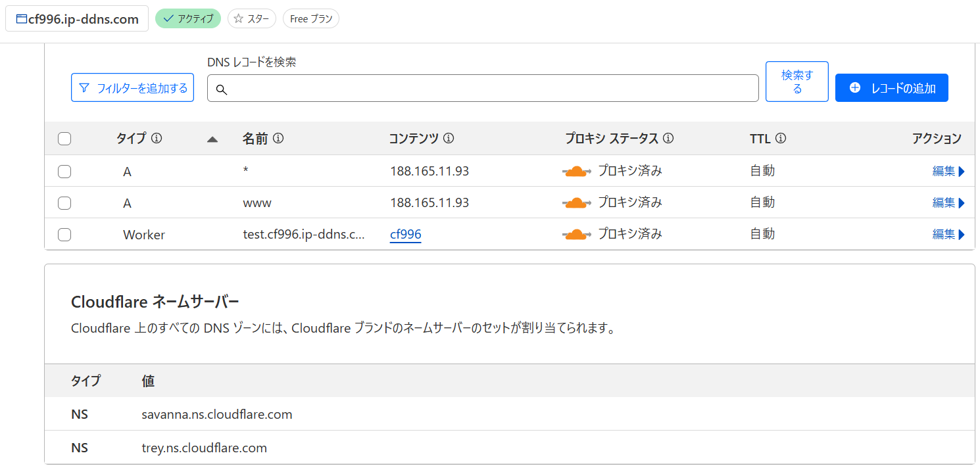This screenshot has height=472, width=980.
Task: Sort by type using the triangle arrow
Action: tap(212, 139)
